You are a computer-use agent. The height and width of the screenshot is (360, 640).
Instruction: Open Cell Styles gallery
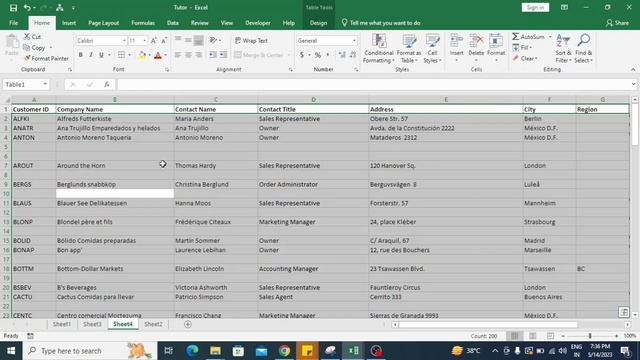point(432,48)
